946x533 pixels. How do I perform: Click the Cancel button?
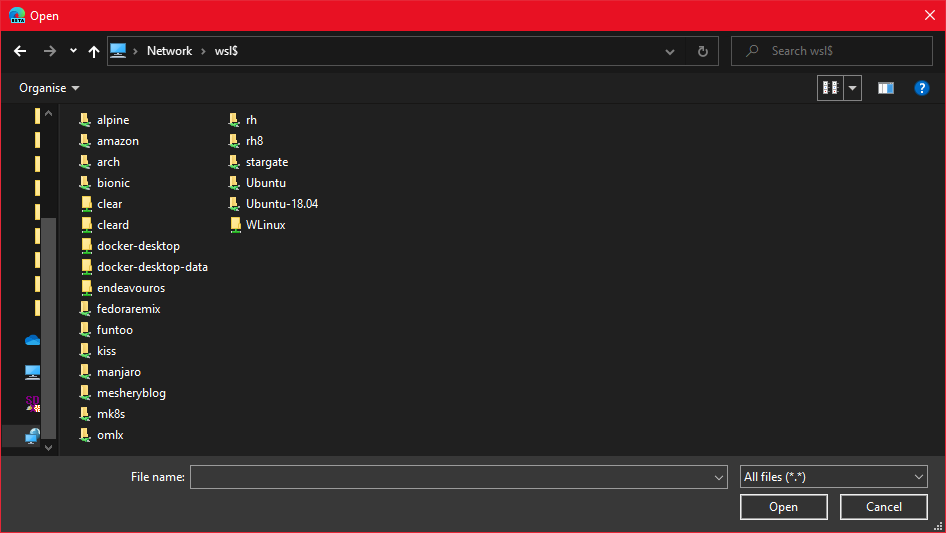883,507
